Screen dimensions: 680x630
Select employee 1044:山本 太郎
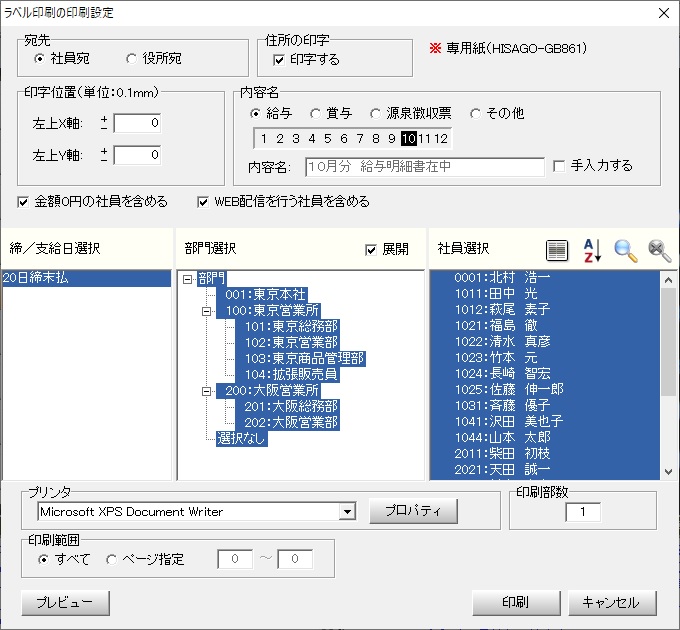[x=545, y=437]
